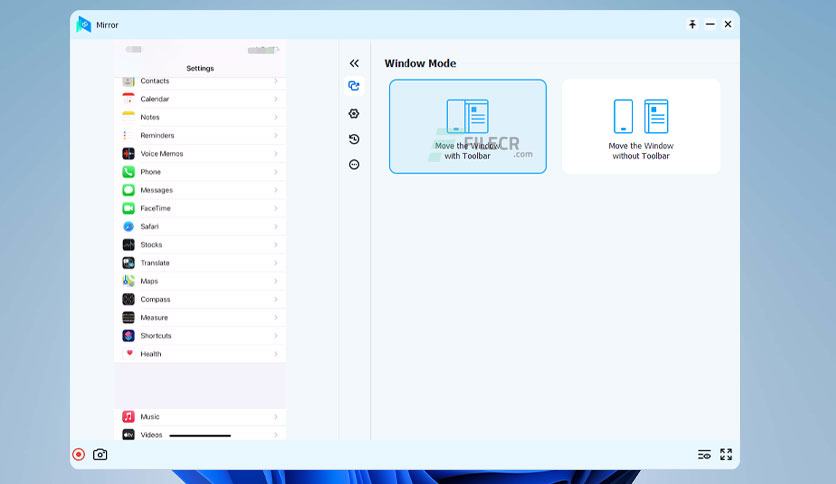This screenshot has width=836, height=484.
Task: Open the settings gear in sidebar
Action: pyautogui.click(x=354, y=114)
